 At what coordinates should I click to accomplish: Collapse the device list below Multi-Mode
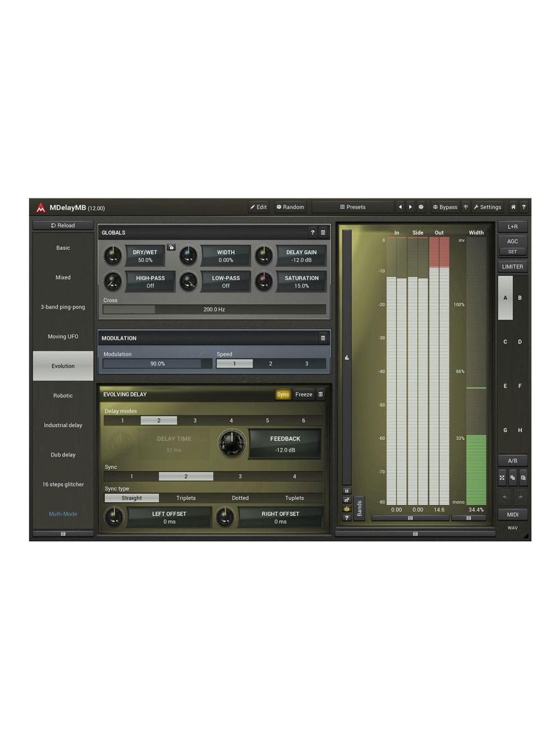tap(63, 534)
